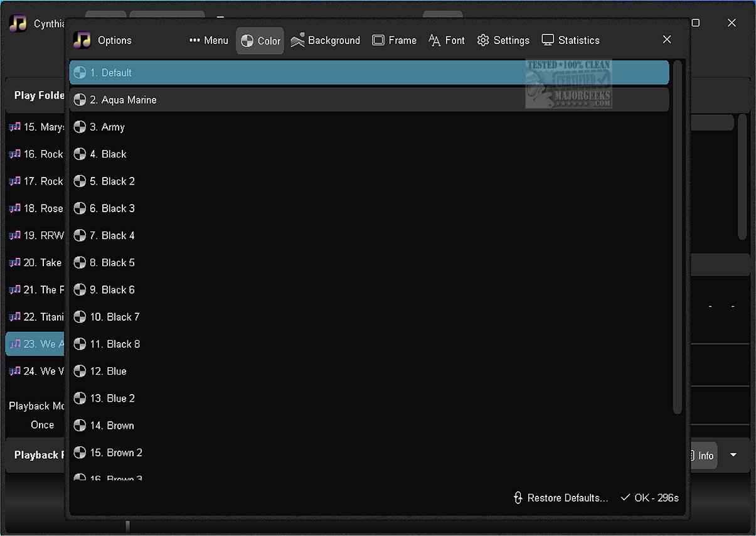
Task: Pick the Black 5 color icon
Action: 80,262
